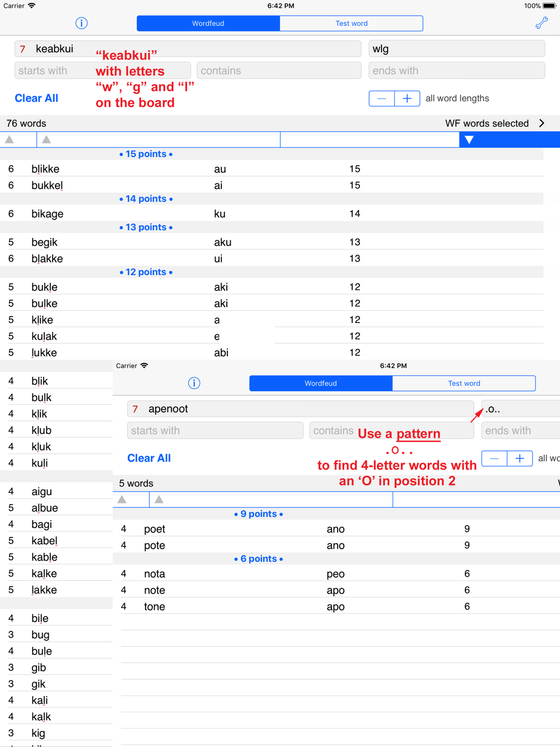Edit the board letters field 'wlg'

[456, 49]
